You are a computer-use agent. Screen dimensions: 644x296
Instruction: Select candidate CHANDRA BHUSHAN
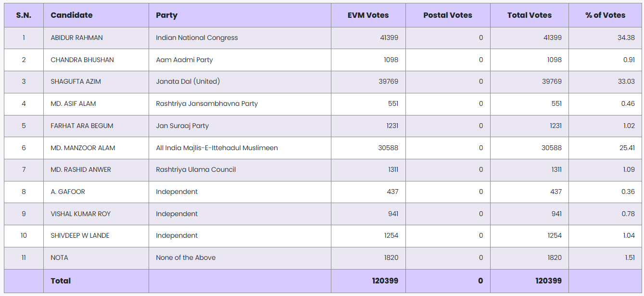click(82, 60)
